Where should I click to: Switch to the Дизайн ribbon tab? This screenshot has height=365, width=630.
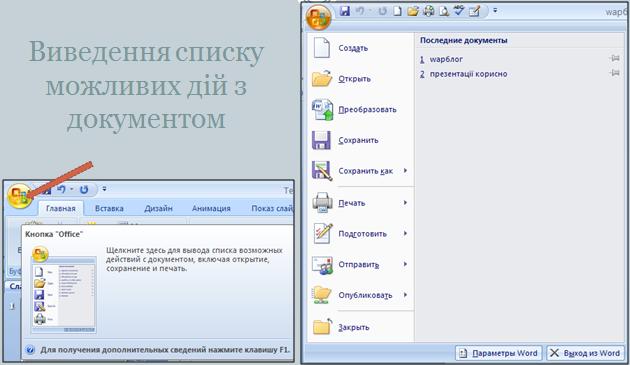tap(158, 208)
